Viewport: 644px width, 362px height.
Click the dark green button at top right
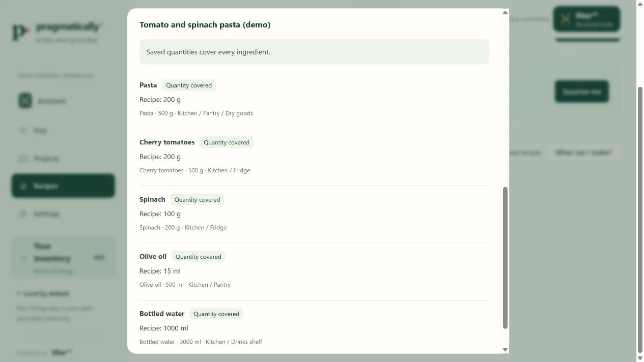click(x=586, y=19)
